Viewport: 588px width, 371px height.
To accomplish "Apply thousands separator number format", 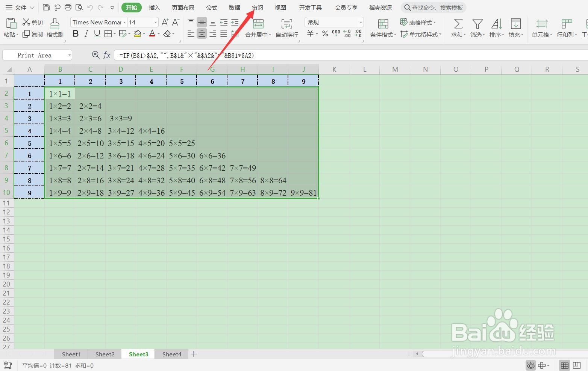I will tap(336, 34).
